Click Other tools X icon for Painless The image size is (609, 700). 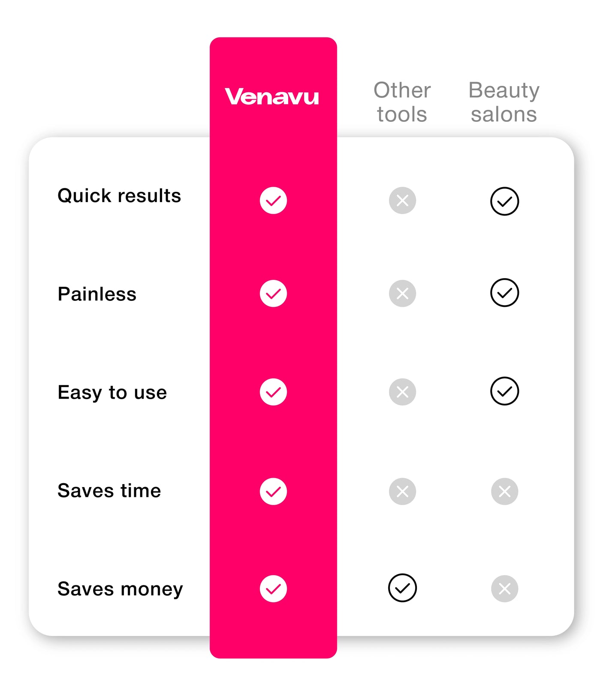pyautogui.click(x=402, y=294)
